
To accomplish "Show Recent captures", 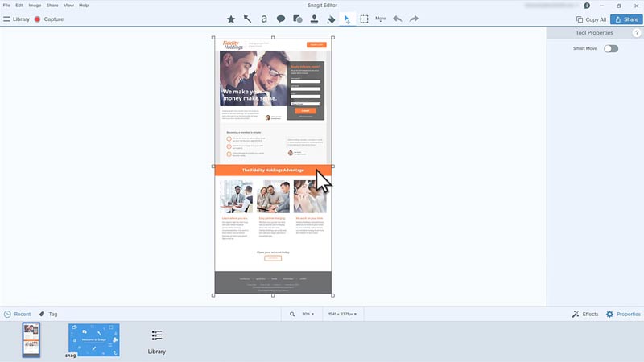I will coord(17,314).
